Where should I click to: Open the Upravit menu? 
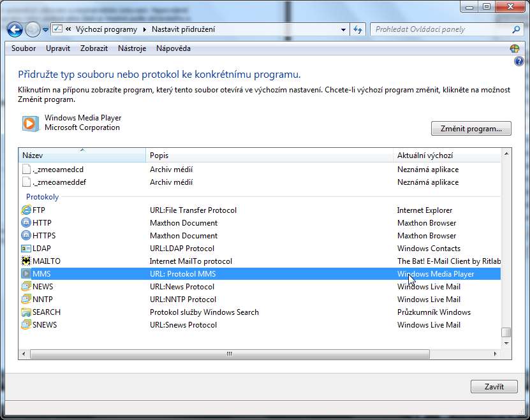click(58, 48)
